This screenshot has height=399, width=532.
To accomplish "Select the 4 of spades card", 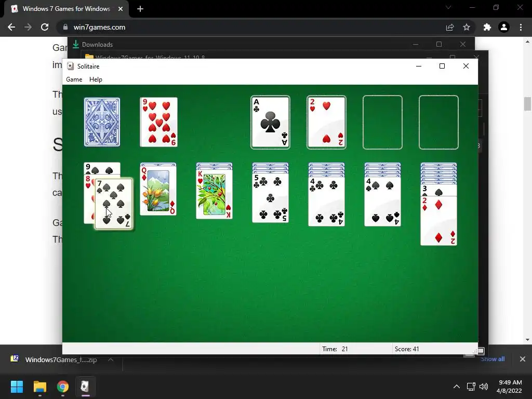I will tap(382, 202).
